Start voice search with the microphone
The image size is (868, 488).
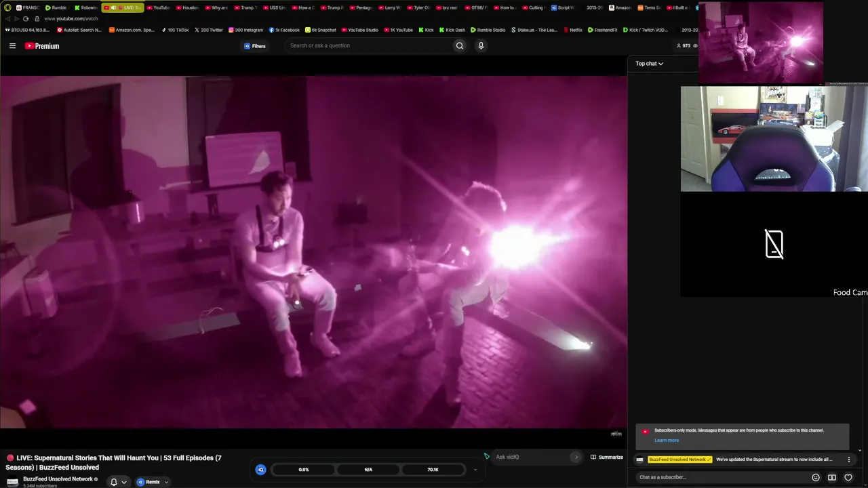pyautogui.click(x=481, y=45)
